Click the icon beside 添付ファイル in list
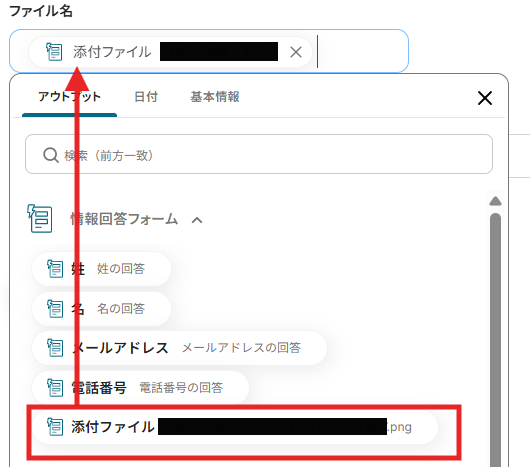 55,427
